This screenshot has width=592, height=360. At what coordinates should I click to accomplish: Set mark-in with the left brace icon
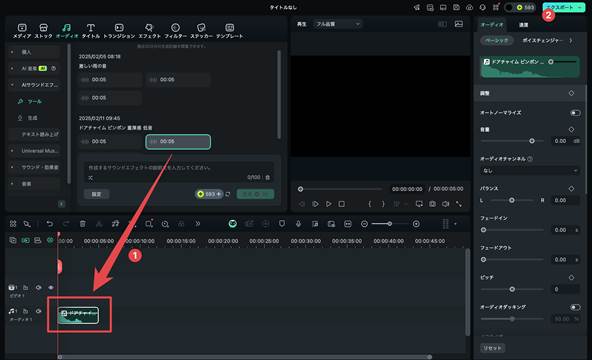(x=370, y=204)
